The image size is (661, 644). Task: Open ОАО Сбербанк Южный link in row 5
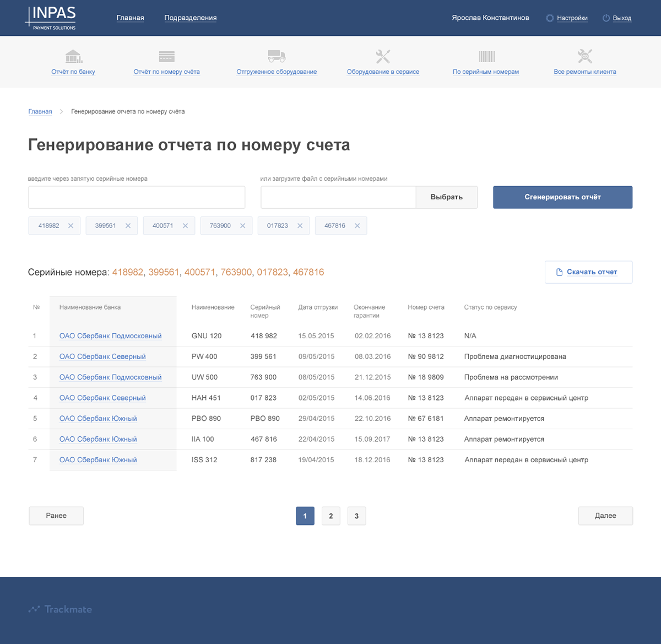click(x=98, y=419)
